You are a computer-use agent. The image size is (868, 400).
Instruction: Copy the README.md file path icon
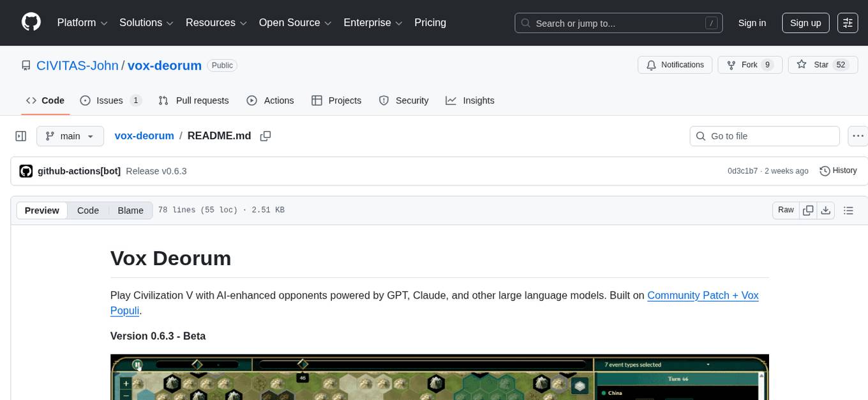pos(266,135)
